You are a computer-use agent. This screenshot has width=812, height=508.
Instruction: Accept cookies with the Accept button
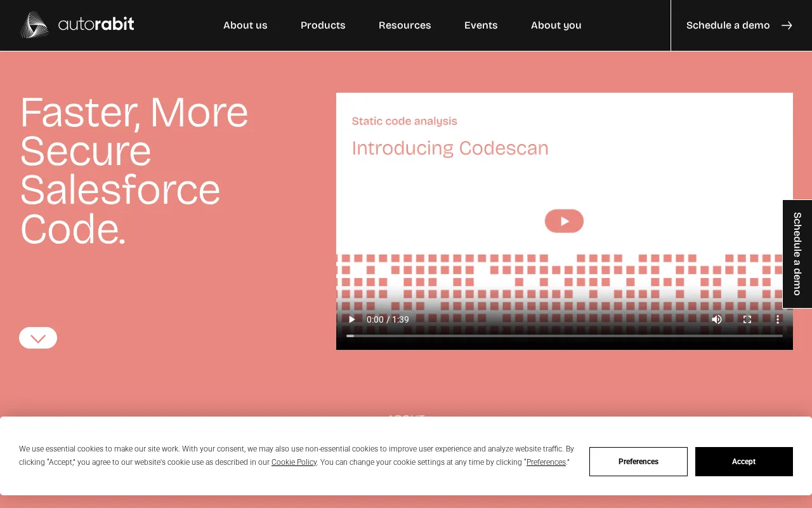pos(744,462)
